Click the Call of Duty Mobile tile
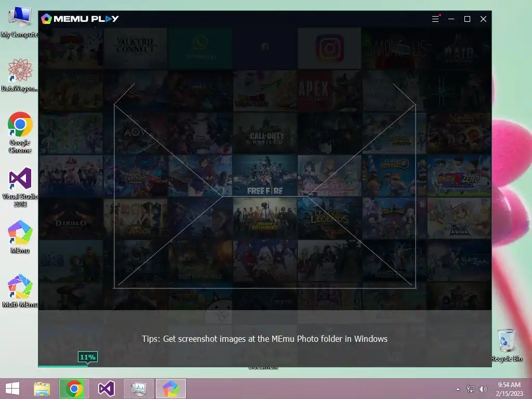Image resolution: width=532 pixels, height=399 pixels. pos(265,134)
